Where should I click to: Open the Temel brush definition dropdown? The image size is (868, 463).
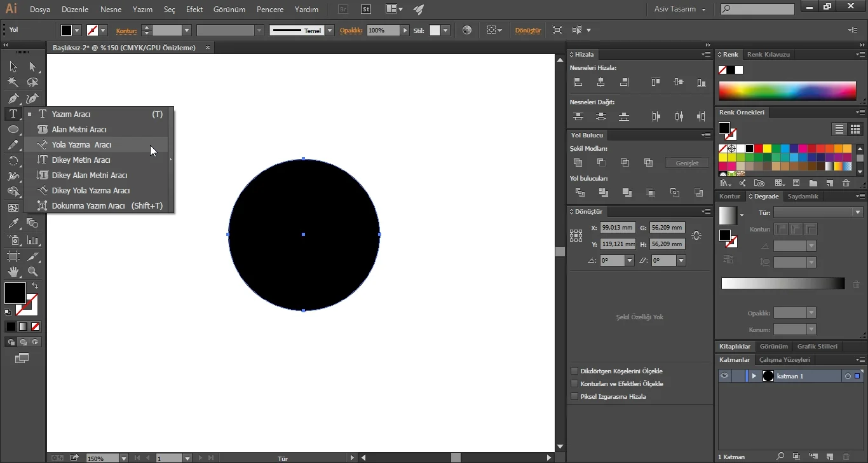click(x=330, y=30)
